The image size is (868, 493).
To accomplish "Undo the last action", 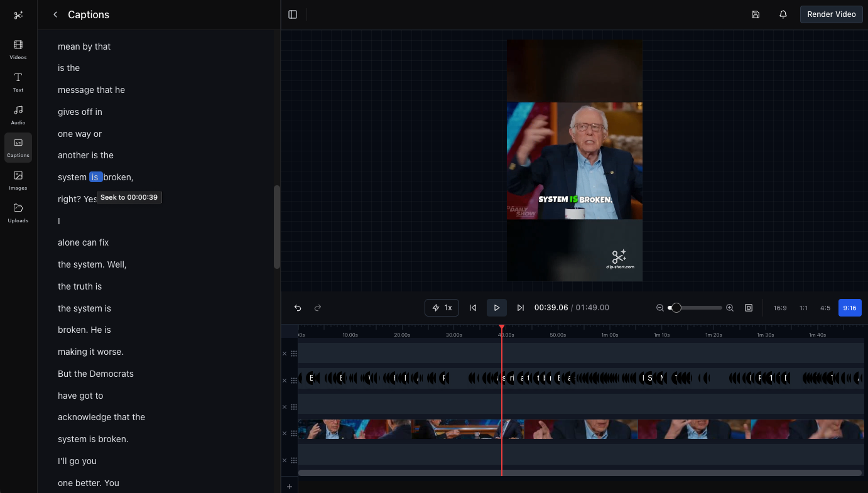I will 298,308.
